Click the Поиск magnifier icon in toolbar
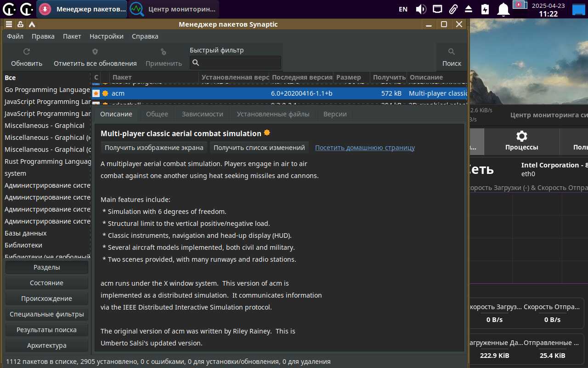This screenshot has height=368, width=588. pyautogui.click(x=452, y=52)
